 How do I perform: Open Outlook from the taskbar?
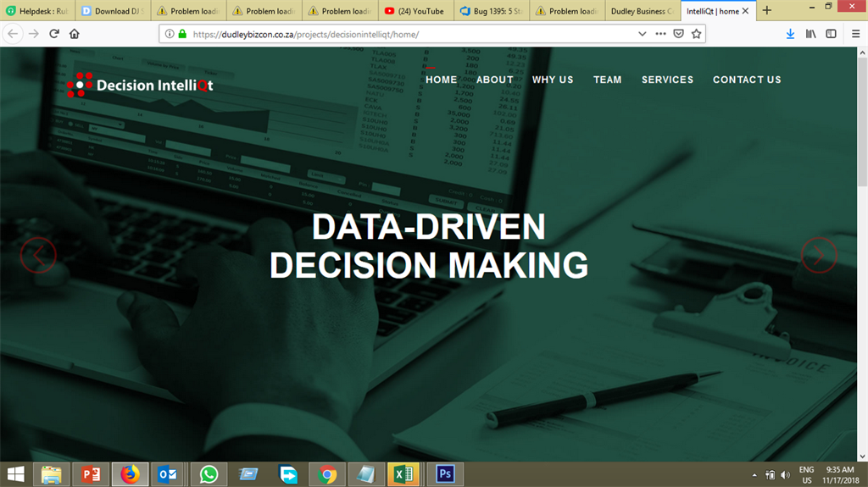coord(167,474)
